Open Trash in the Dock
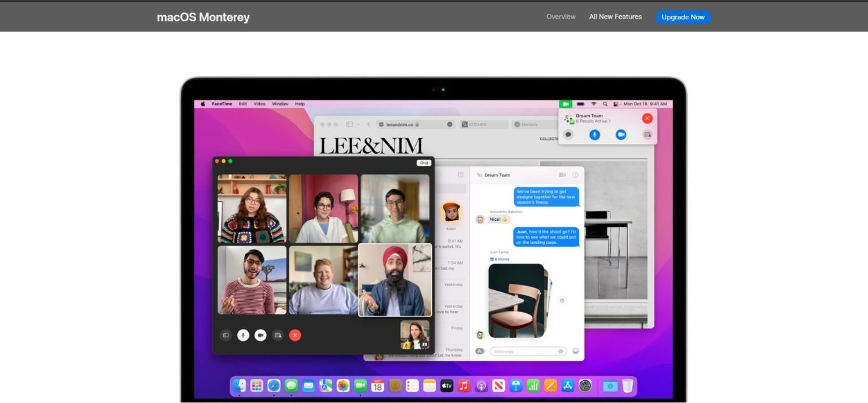The height and width of the screenshot is (403, 868). point(628,386)
